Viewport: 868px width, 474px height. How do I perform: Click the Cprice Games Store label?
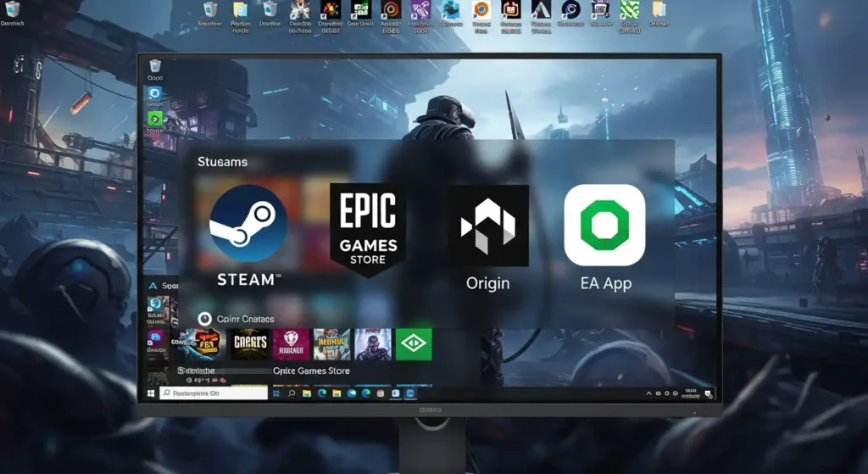tap(311, 371)
